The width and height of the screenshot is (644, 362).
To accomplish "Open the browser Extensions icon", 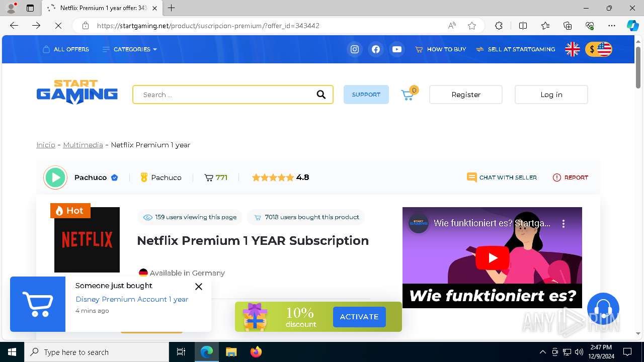I will click(499, 26).
